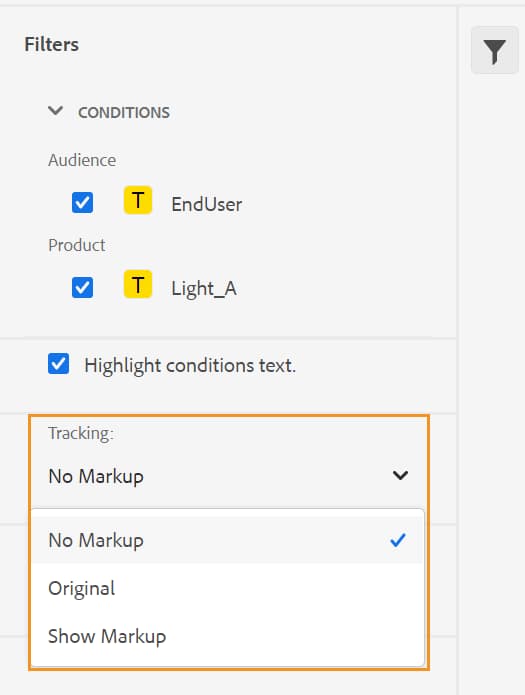Open the Tracking dropdown arrow

pos(400,476)
